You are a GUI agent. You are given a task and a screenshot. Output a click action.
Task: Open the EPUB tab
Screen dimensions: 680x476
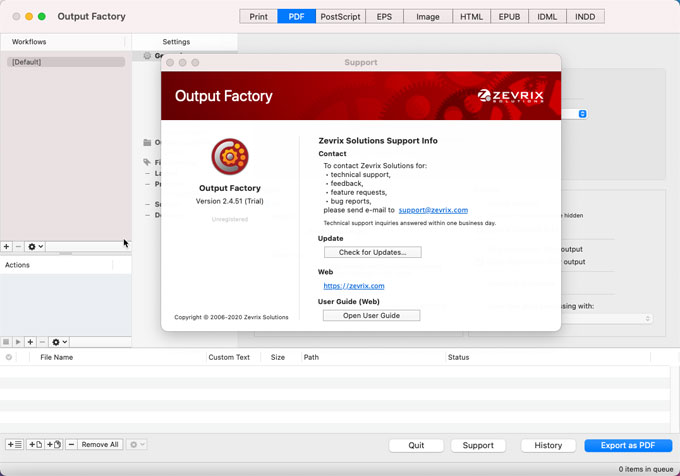click(x=509, y=16)
